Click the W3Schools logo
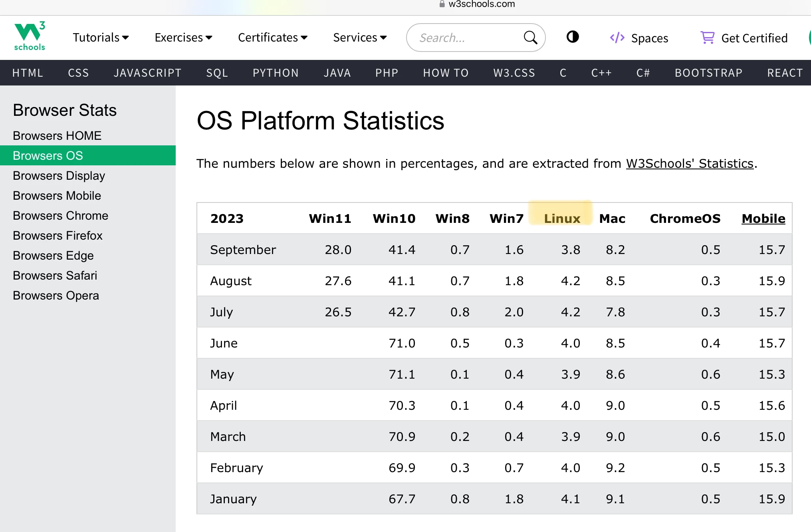 click(x=30, y=36)
